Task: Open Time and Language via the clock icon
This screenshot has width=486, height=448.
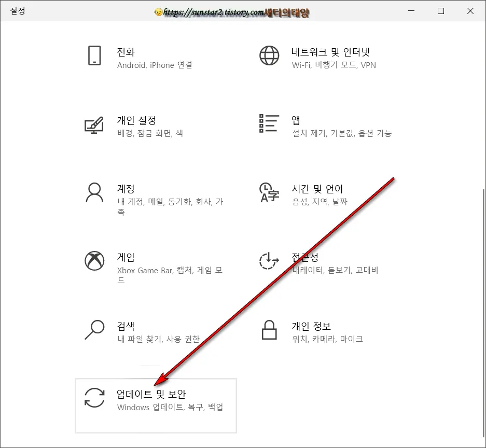Action: tap(269, 193)
